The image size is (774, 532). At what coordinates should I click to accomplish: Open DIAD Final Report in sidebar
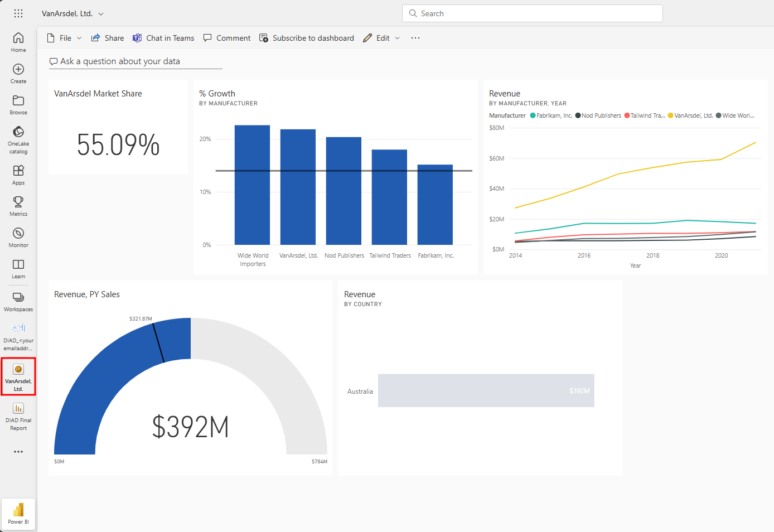click(x=18, y=417)
